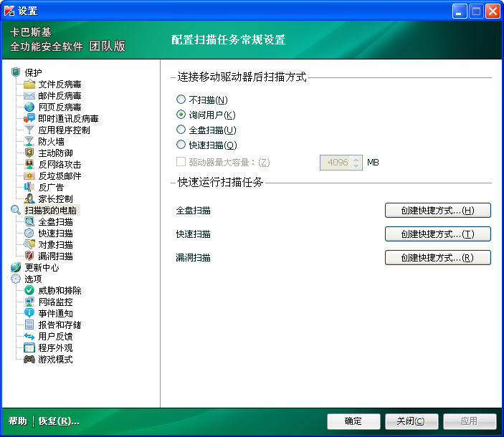Click the 游戏模式 gamepad icon
Viewport: 504px width, 437px height.
tap(29, 359)
